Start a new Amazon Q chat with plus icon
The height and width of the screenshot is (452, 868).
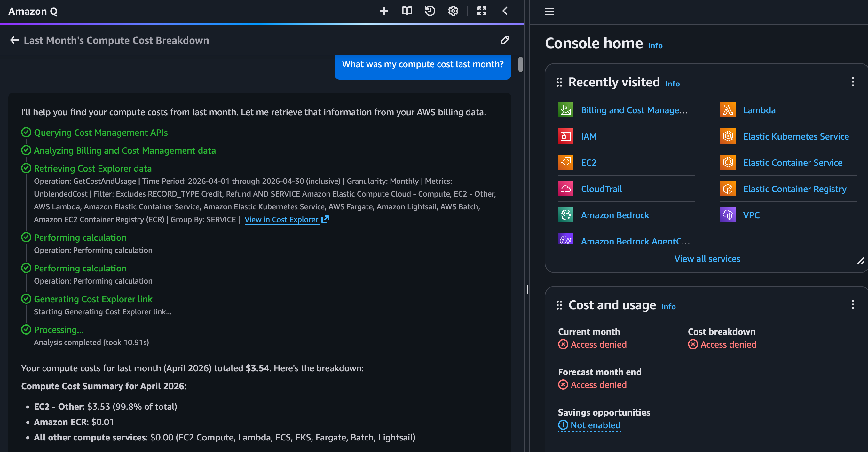[x=384, y=11]
